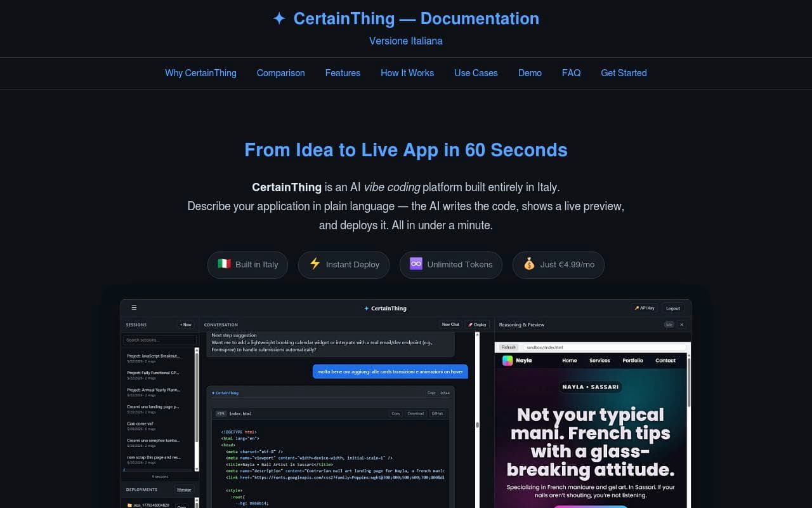Open Services in the Nayla preview nav
The height and width of the screenshot is (508, 812).
point(599,361)
